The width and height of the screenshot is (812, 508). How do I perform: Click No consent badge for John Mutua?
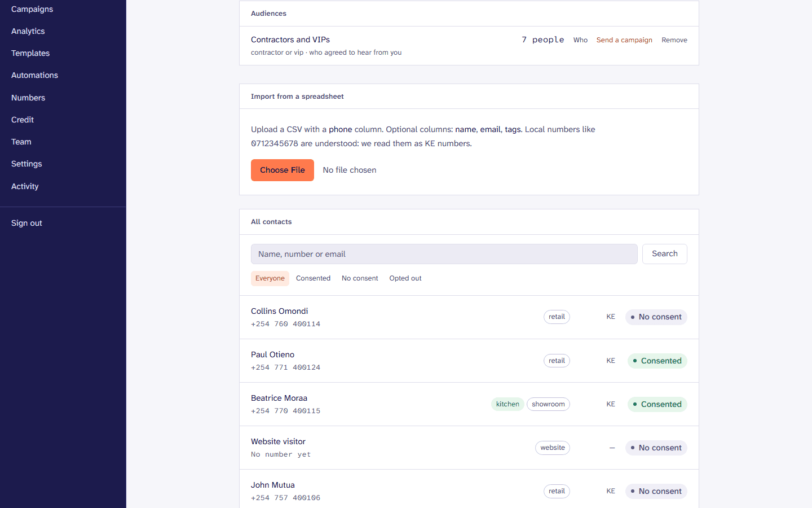coord(656,491)
